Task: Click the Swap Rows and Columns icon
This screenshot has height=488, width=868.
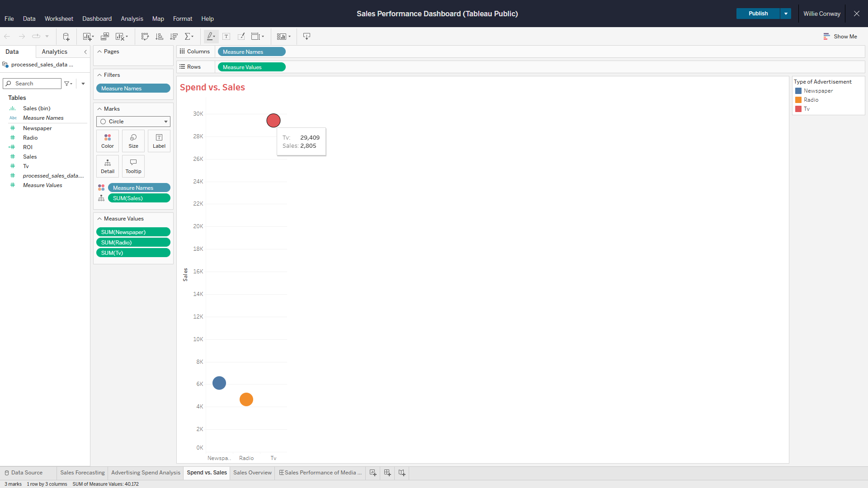Action: tap(145, 37)
